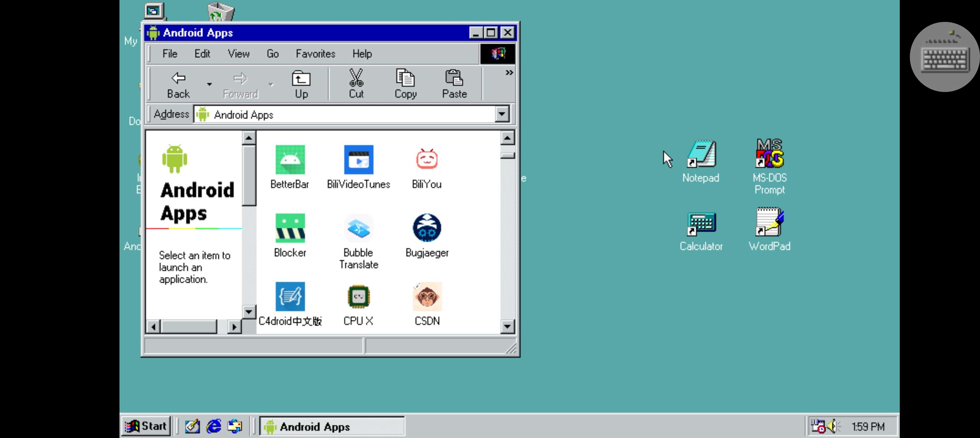Viewport: 980px width, 438px height.
Task: Open the C4droid app icon
Action: pyautogui.click(x=290, y=297)
